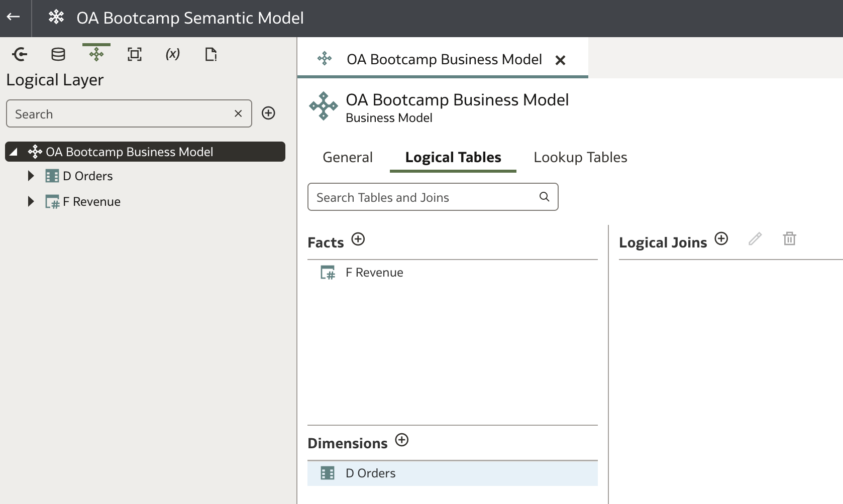The height and width of the screenshot is (504, 843).
Task: Select D Orders under Dimensions
Action: pyautogui.click(x=452, y=473)
